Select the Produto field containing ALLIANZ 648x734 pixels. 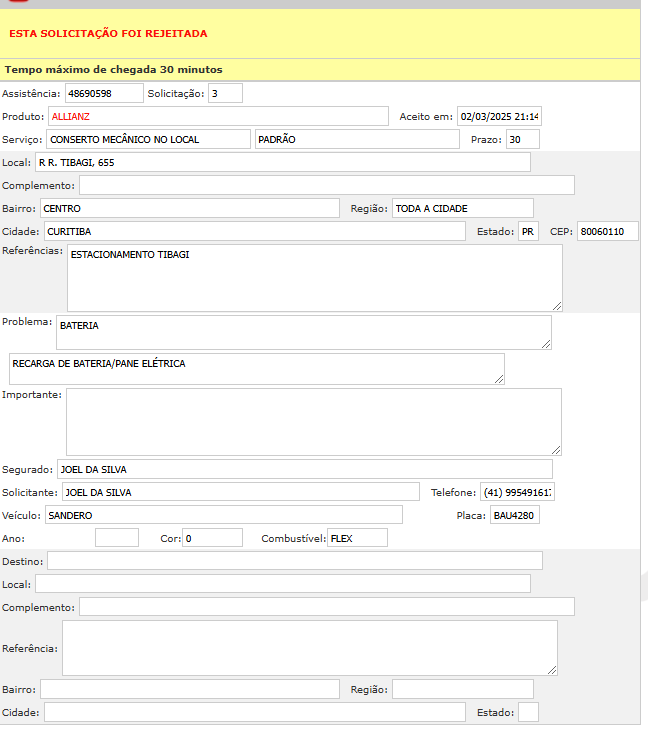217,116
